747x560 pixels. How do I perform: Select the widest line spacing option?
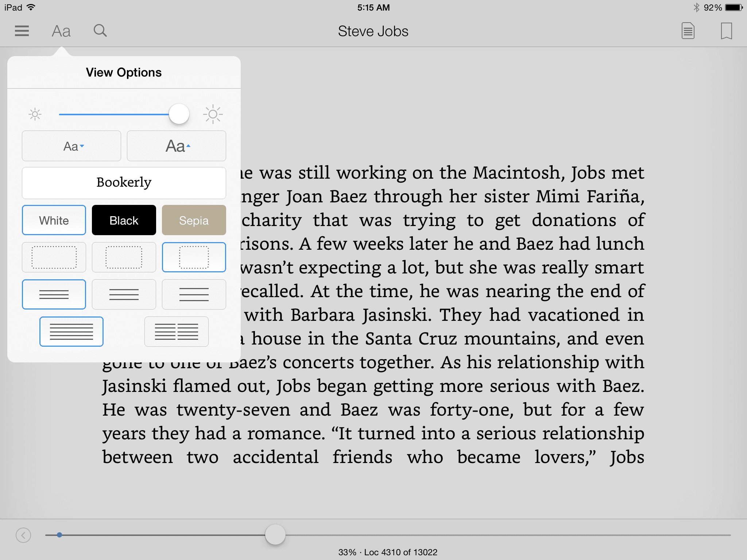(194, 295)
